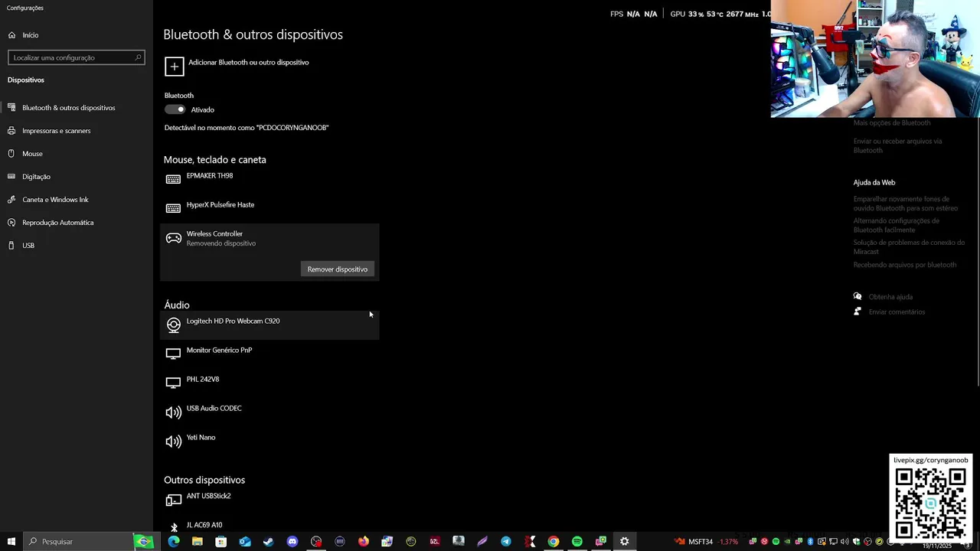This screenshot has width=980, height=551.
Task: Select the Yeti Nano audio device
Action: (x=269, y=442)
